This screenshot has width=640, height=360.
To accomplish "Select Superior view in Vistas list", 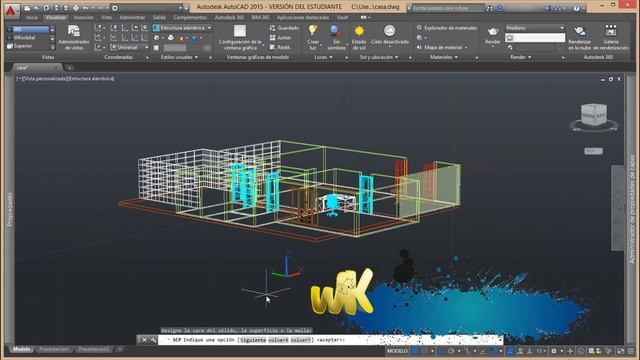I will 28,46.
